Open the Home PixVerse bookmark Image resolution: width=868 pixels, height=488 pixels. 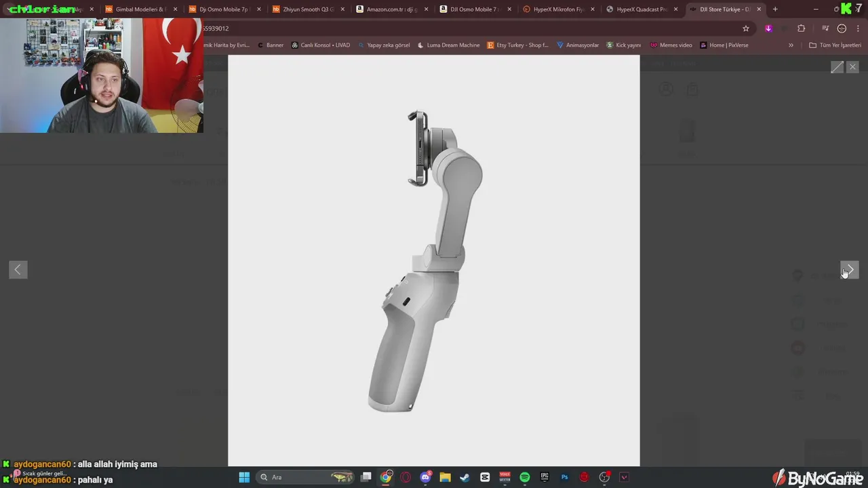724,45
